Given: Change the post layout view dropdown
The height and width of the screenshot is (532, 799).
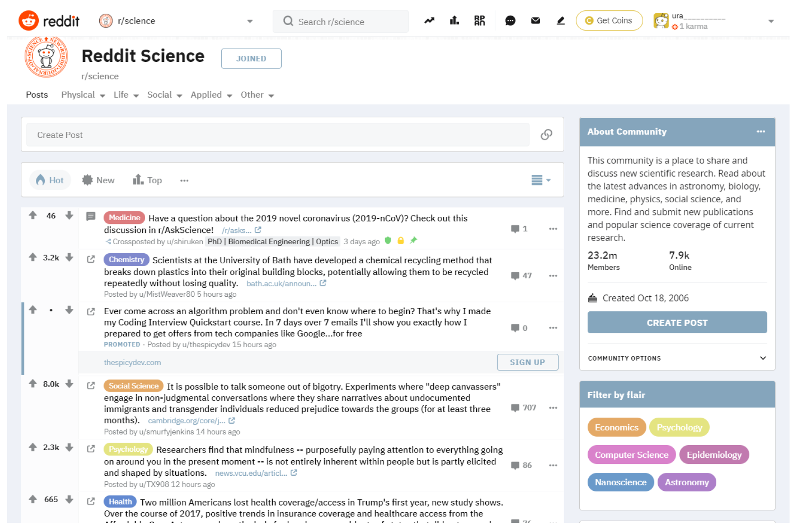Looking at the screenshot, I should point(541,180).
